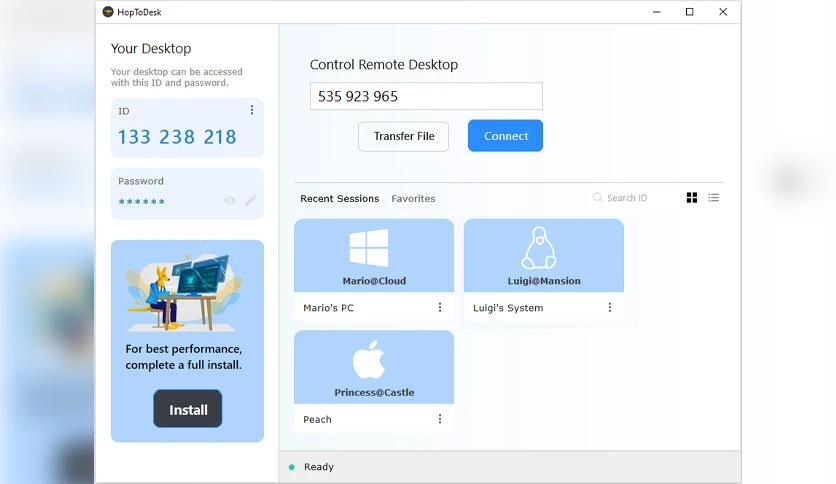The height and width of the screenshot is (484, 836).
Task: Reveal password with the eye icon
Action: click(230, 200)
